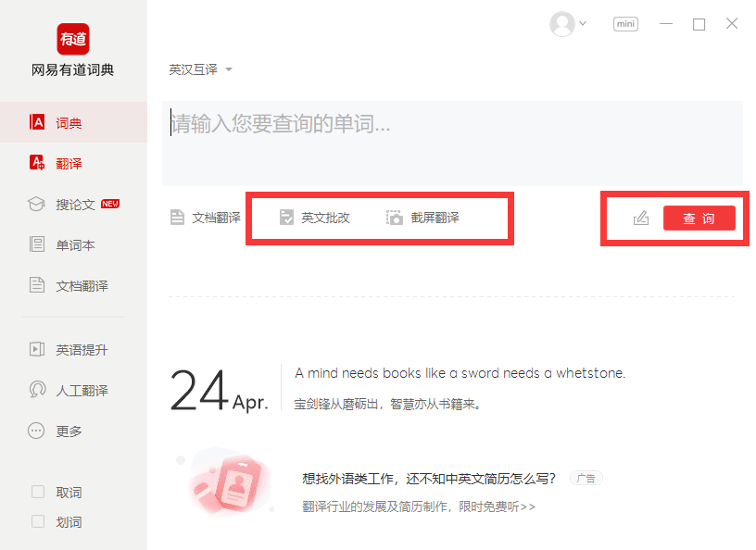Click 文档翻译 below the search box

206,218
